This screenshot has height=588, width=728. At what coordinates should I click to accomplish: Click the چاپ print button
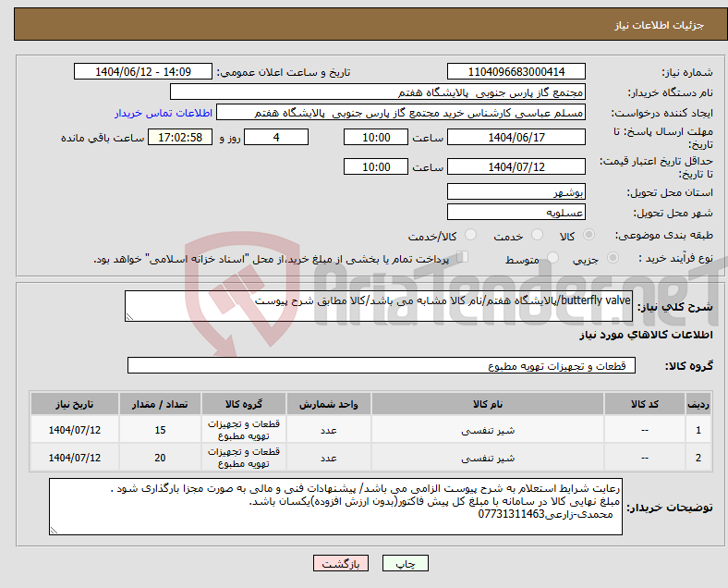click(406, 563)
